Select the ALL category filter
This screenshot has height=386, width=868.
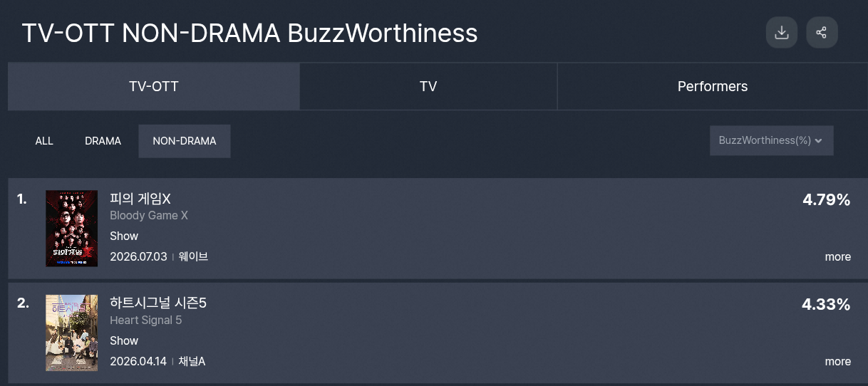pos(44,141)
